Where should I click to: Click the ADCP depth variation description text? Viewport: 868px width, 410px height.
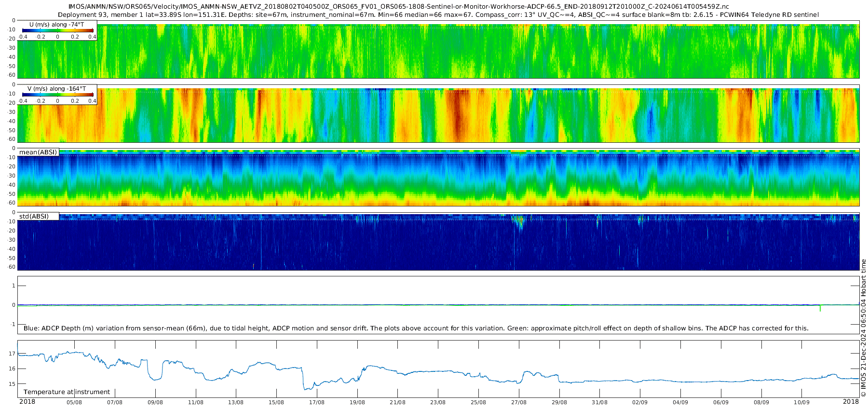[x=416, y=328]
